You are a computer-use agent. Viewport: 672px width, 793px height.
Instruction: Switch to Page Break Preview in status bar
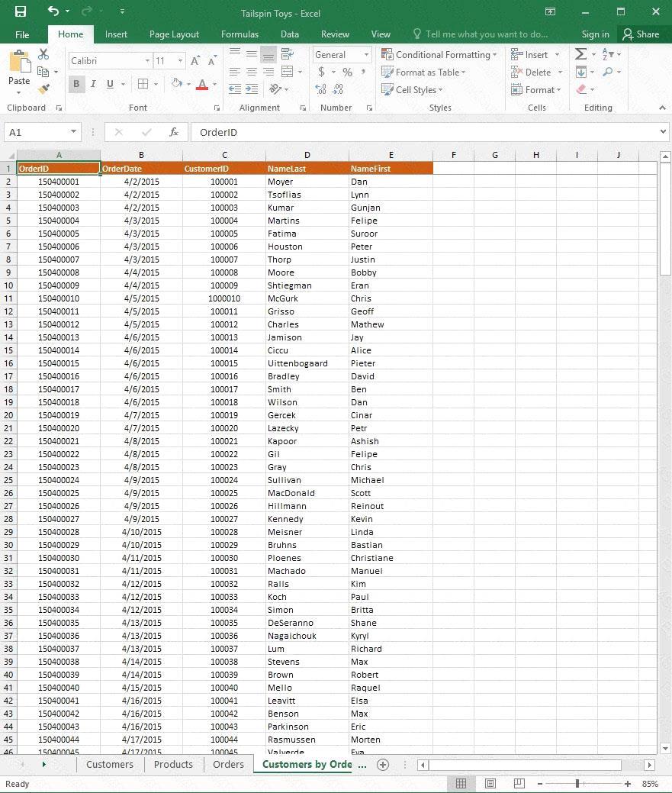(x=519, y=783)
